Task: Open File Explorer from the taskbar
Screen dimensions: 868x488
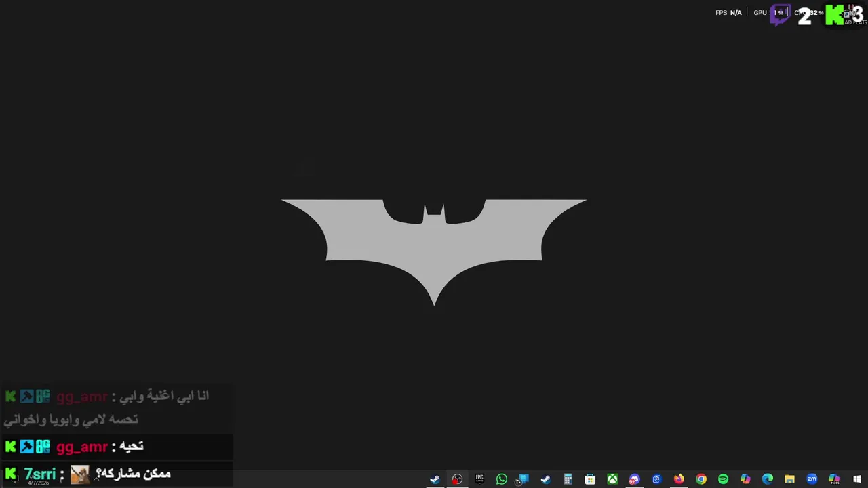Action: click(x=789, y=479)
